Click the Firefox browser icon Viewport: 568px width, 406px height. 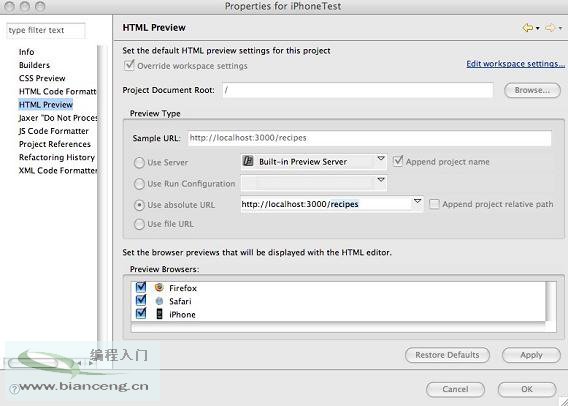(x=159, y=288)
